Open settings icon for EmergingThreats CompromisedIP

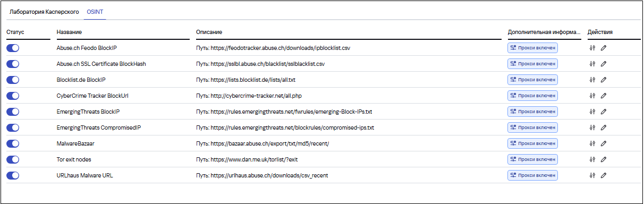pos(593,127)
